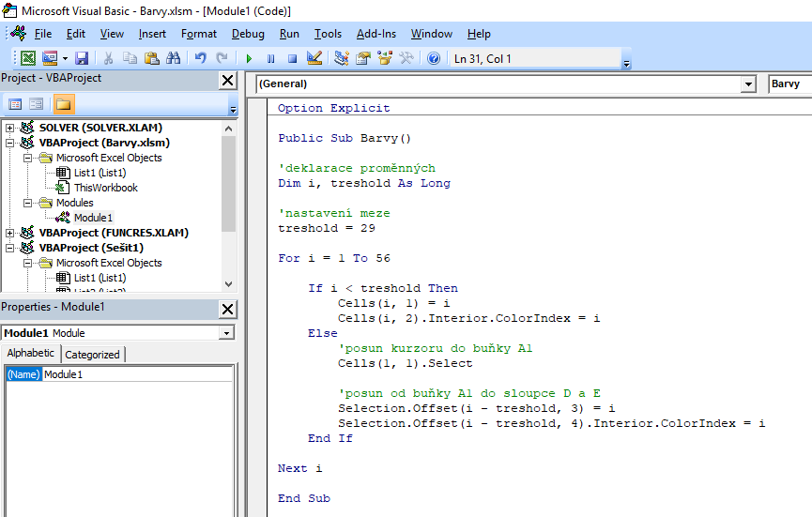Switch to the Alphabetic properties tab
This screenshot has height=517, width=812.
coord(31,353)
